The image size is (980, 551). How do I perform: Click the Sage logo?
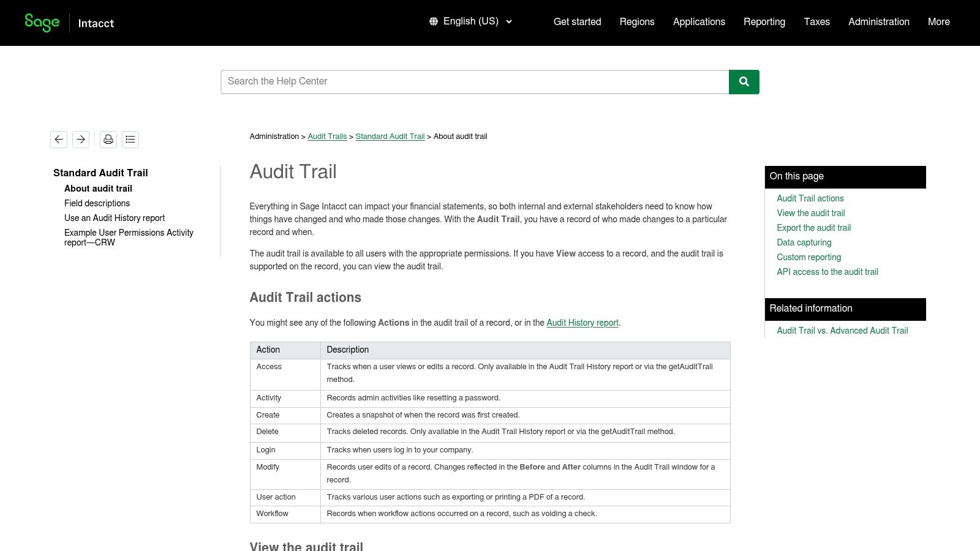click(42, 23)
